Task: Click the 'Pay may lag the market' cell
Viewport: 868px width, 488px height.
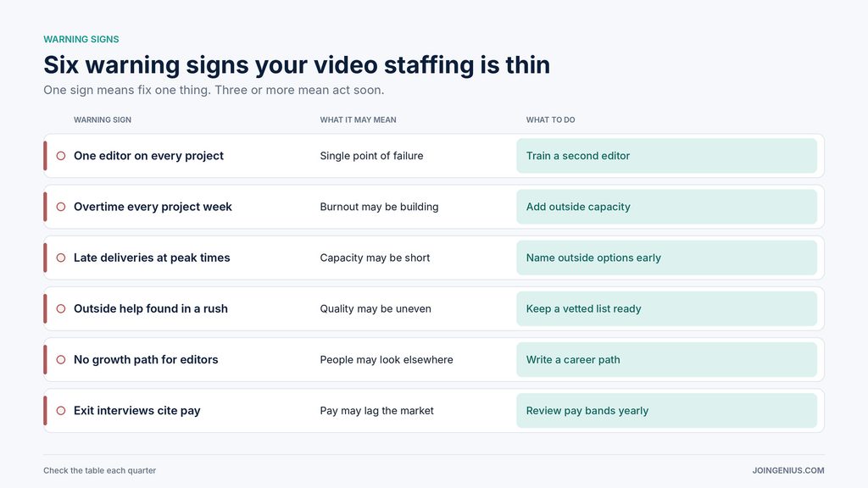Action: (x=376, y=411)
